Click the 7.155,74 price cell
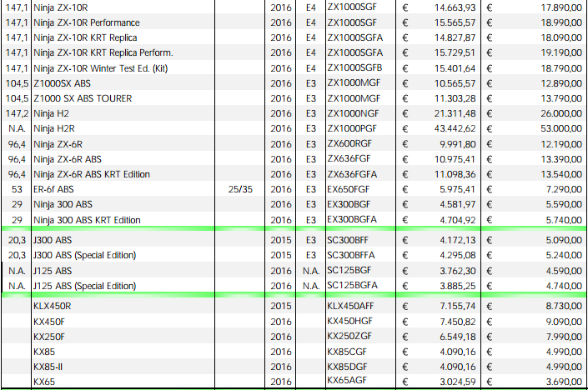 tap(458, 306)
